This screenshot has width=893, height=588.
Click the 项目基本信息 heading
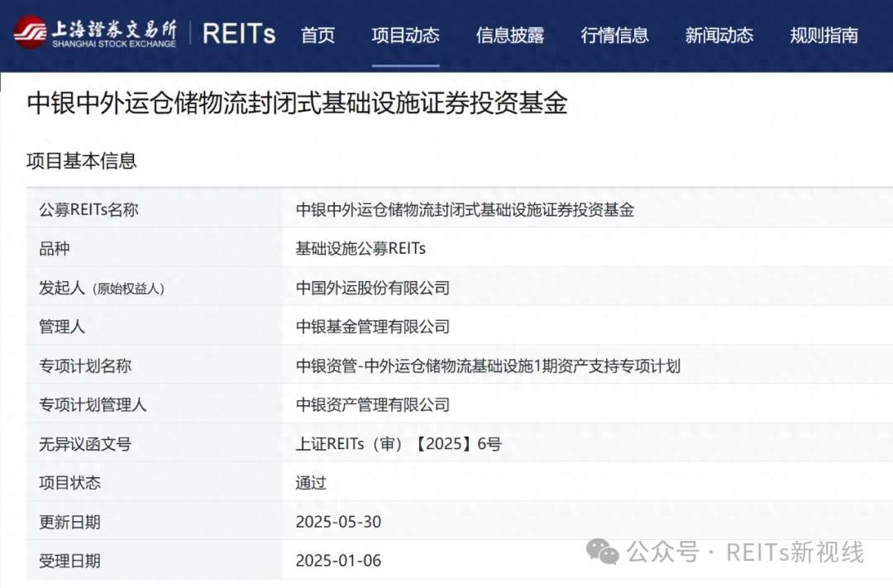(82, 162)
